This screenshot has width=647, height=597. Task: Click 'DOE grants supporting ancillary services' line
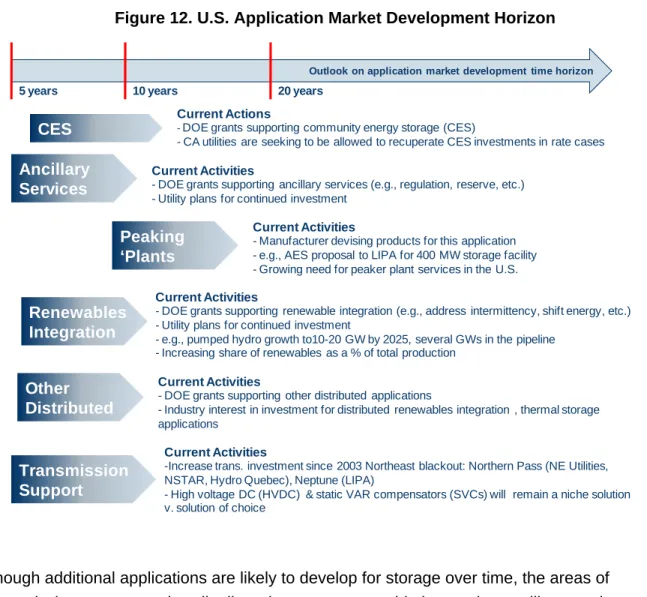click(338, 184)
